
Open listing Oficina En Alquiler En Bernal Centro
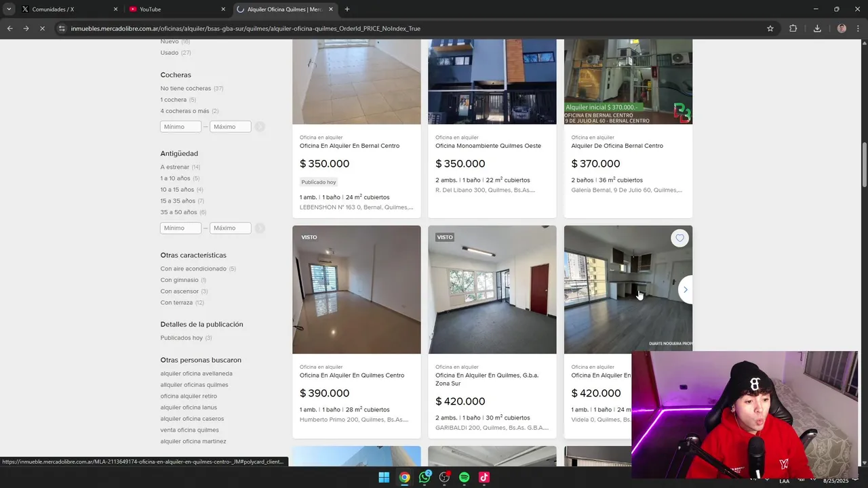click(x=349, y=146)
